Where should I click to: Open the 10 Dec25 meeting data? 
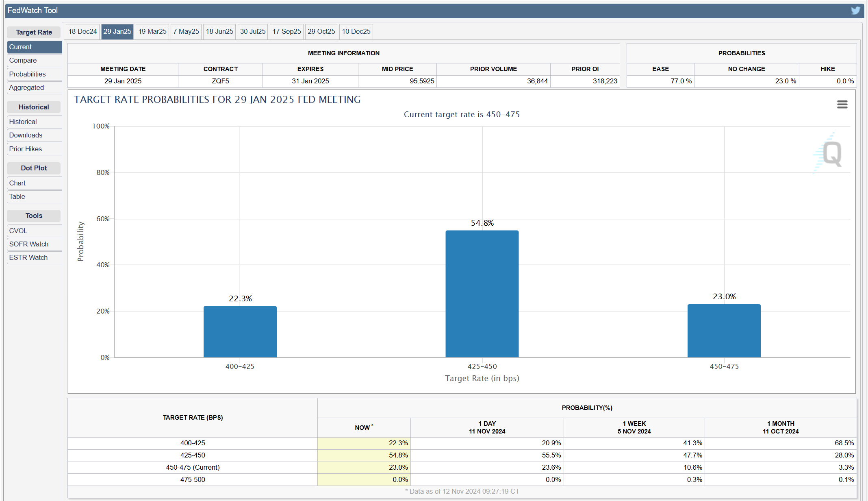click(356, 31)
